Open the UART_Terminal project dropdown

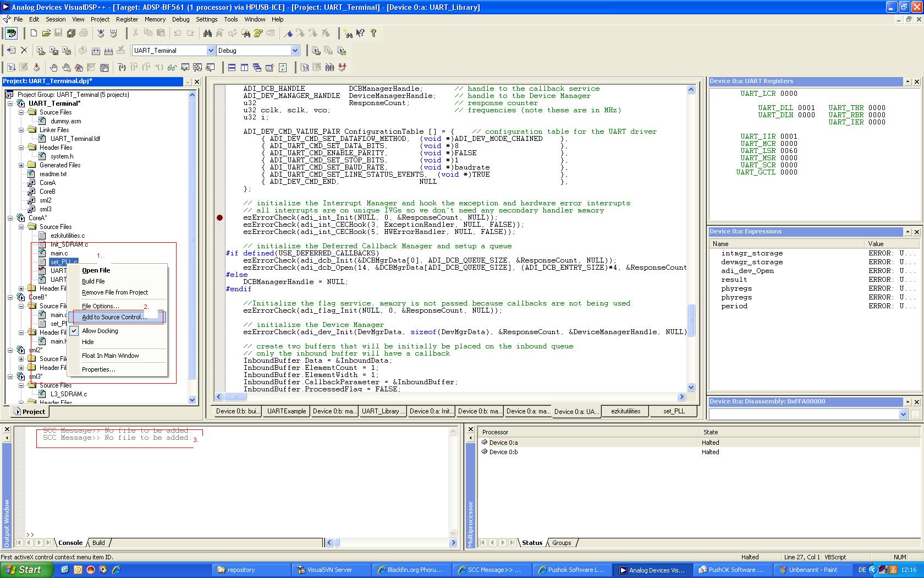[x=210, y=51]
